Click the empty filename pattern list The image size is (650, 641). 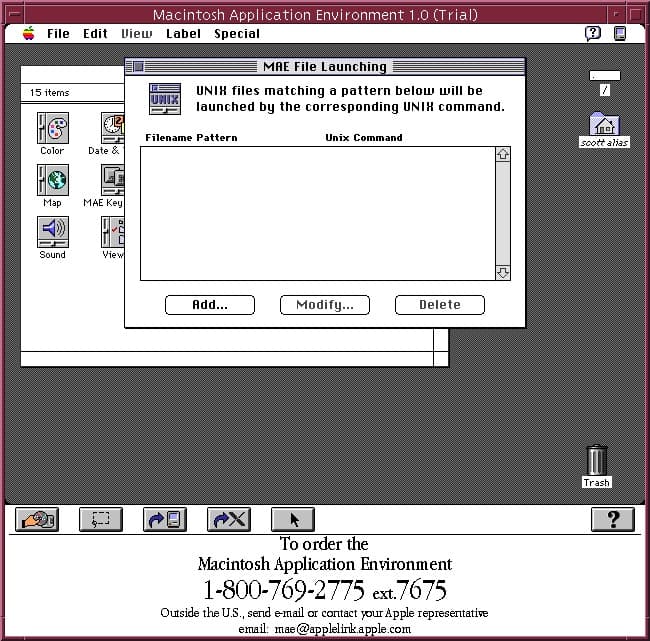click(x=318, y=213)
